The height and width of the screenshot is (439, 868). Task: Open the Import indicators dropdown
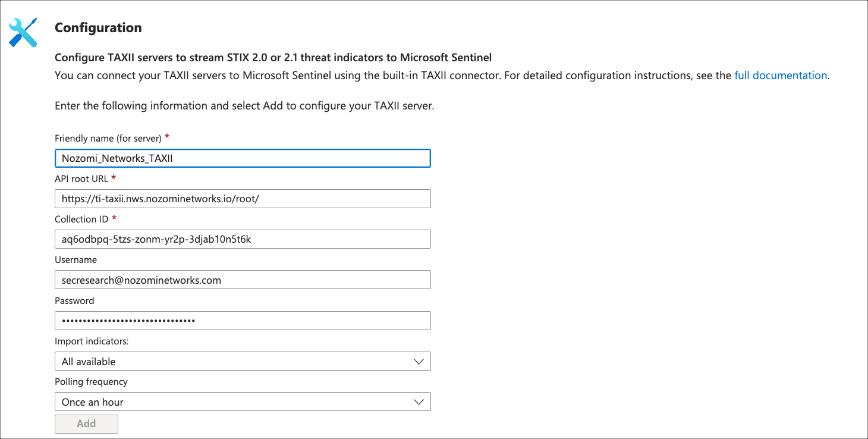[x=243, y=361]
